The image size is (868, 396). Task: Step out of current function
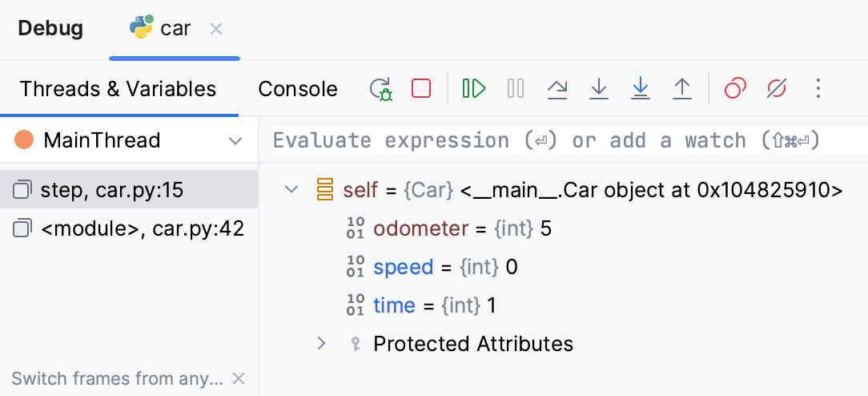point(681,88)
